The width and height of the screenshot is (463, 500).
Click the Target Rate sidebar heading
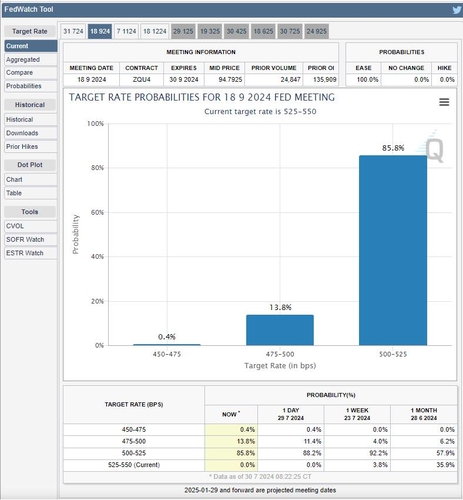tap(30, 31)
